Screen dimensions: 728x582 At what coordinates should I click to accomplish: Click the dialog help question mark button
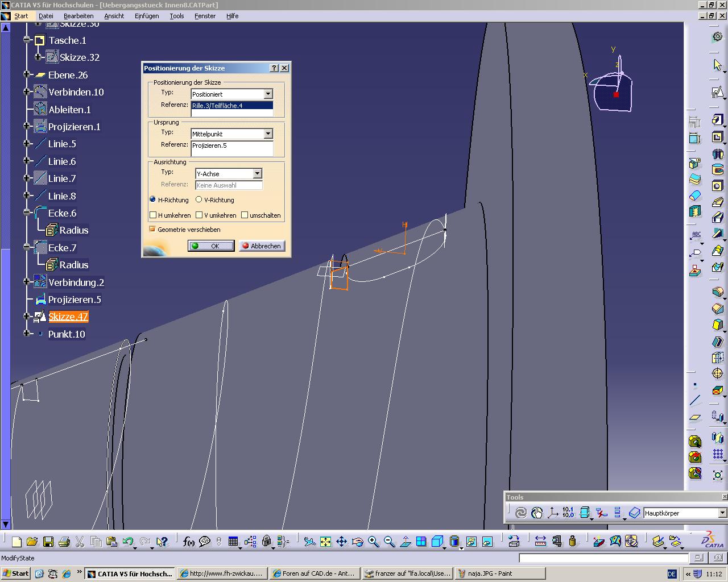tap(274, 68)
